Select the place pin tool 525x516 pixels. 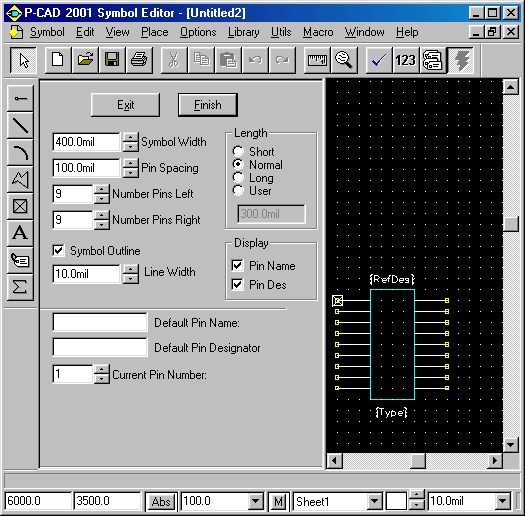[20, 98]
